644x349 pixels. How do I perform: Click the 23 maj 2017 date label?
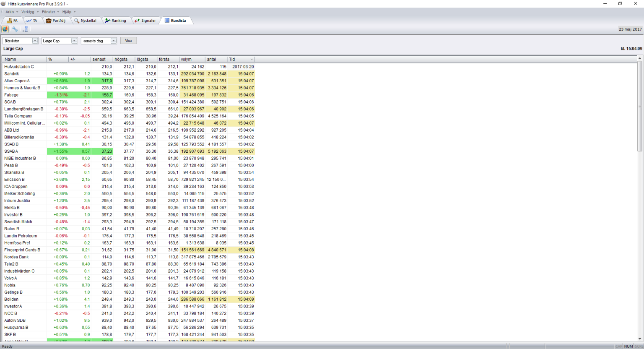tap(630, 29)
